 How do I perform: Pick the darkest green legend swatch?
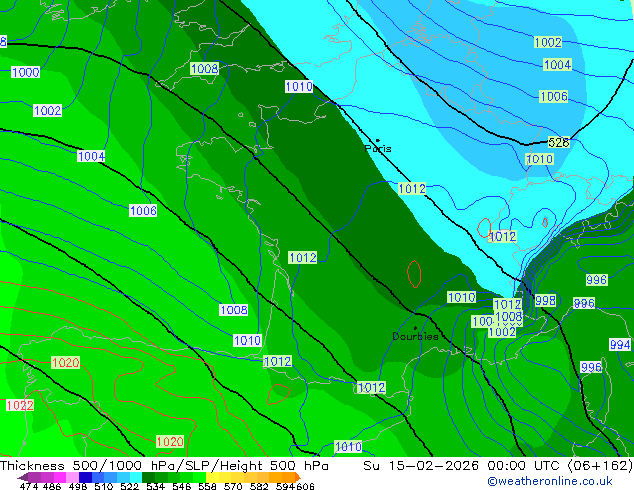148,477
